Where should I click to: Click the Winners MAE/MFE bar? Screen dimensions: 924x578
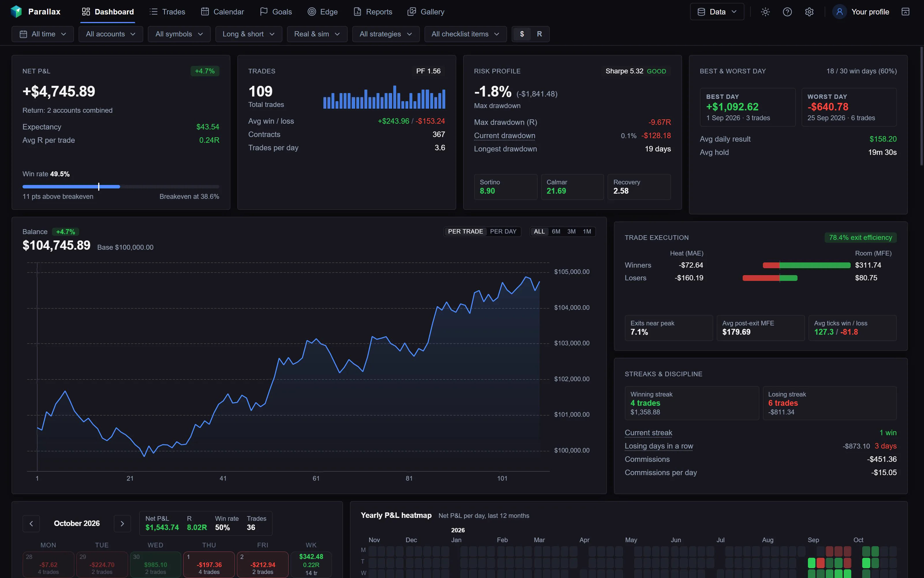(806, 265)
